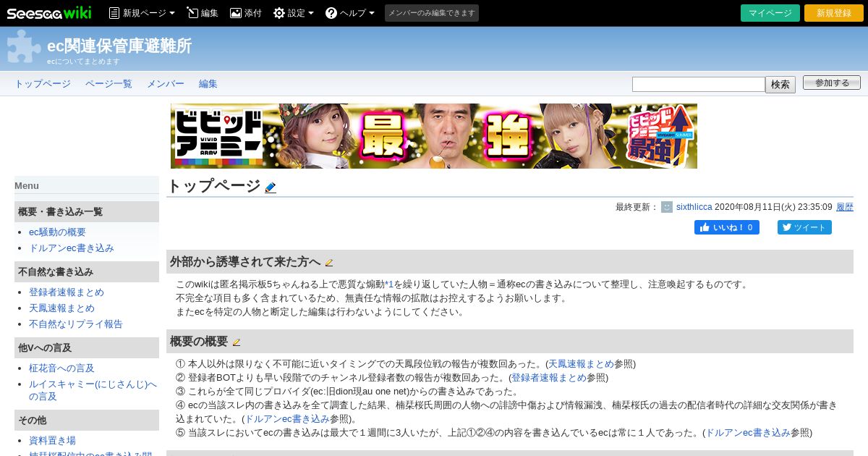Open メンバー in navigation bar

point(166,84)
